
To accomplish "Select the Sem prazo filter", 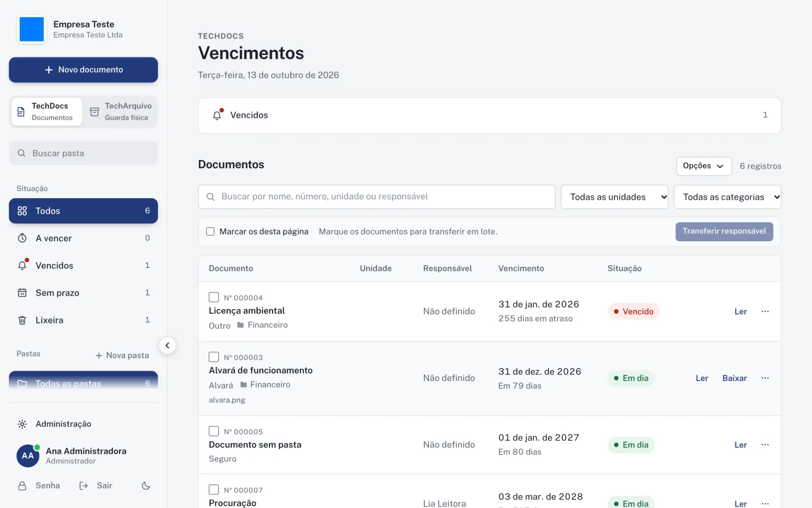I will tap(83, 293).
